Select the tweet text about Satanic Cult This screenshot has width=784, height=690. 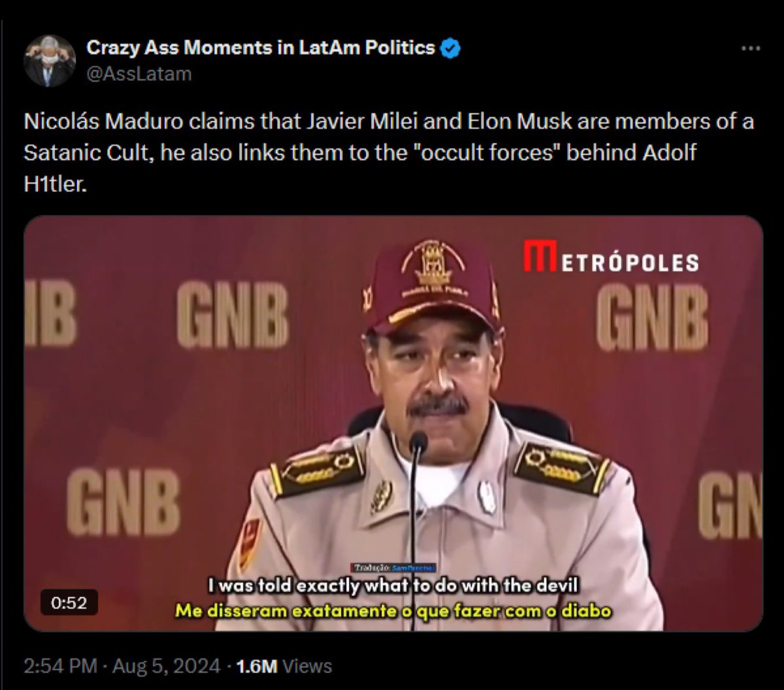coord(389,154)
